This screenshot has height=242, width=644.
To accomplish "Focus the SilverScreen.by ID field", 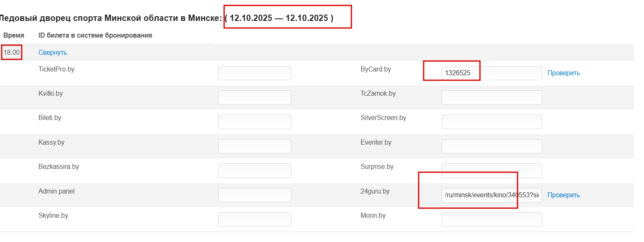I will point(492,122).
